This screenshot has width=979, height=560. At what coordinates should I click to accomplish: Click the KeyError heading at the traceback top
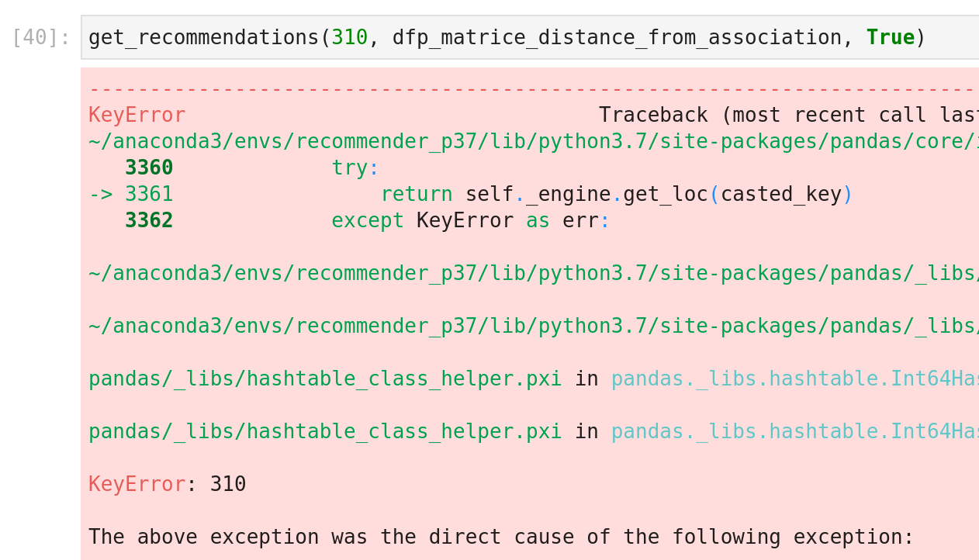pyautogui.click(x=137, y=116)
